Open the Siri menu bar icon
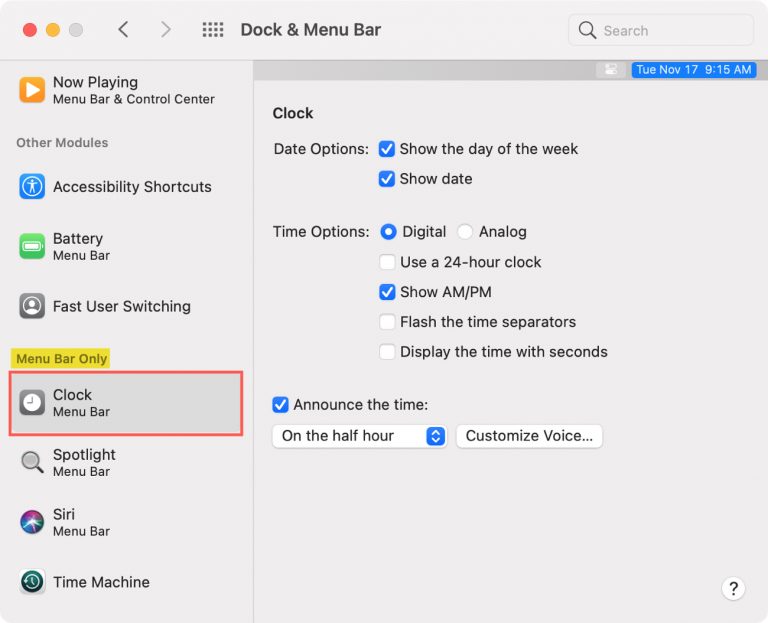This screenshot has height=623, width=768. tap(32, 522)
